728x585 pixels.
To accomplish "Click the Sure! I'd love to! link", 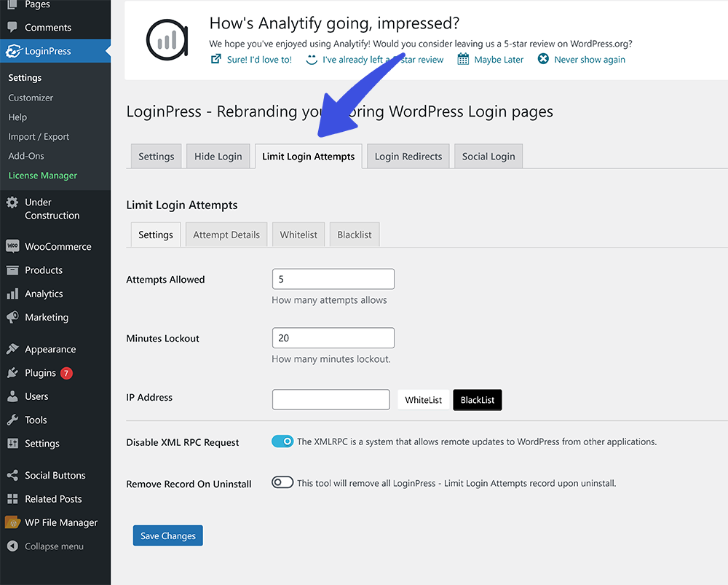I will [260, 60].
